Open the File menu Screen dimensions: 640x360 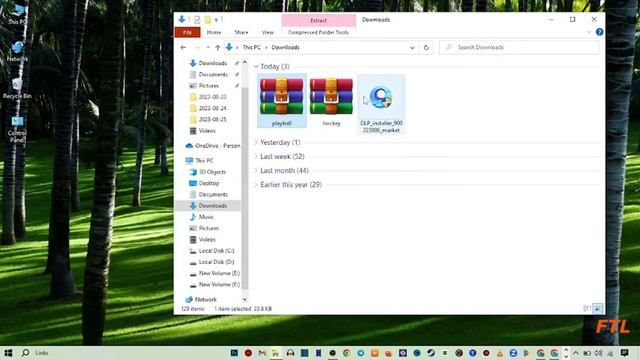click(187, 32)
